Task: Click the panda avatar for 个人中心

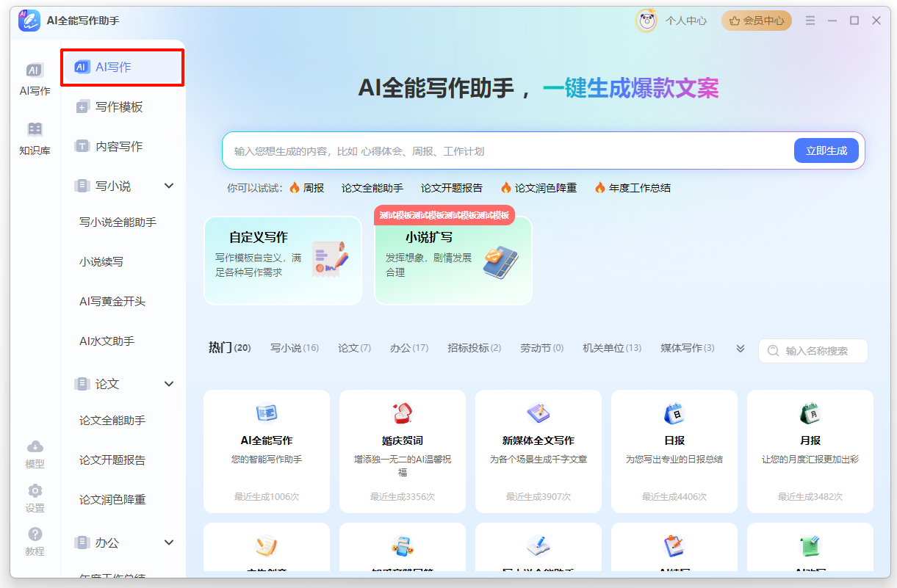Action: (646, 21)
